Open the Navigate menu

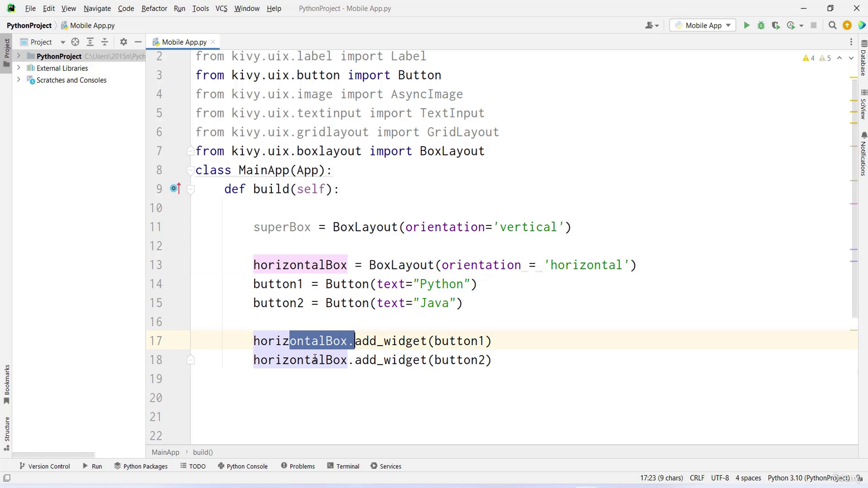click(97, 8)
